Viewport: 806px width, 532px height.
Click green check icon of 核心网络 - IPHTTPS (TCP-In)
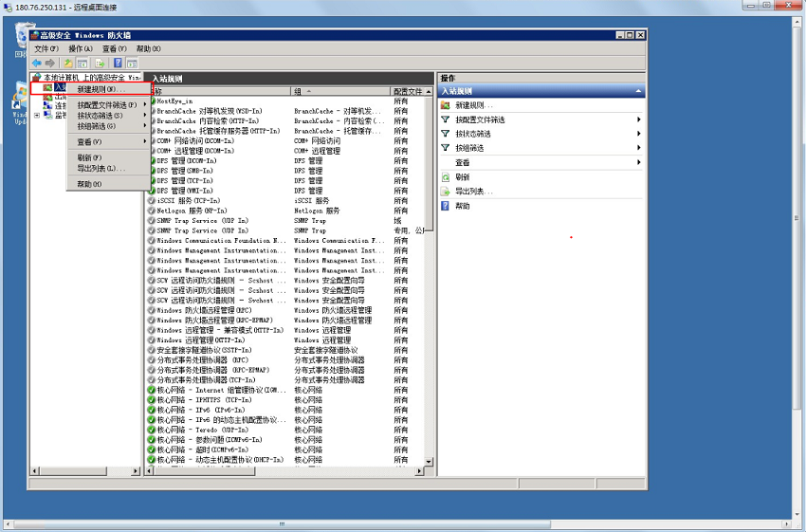[x=151, y=400]
